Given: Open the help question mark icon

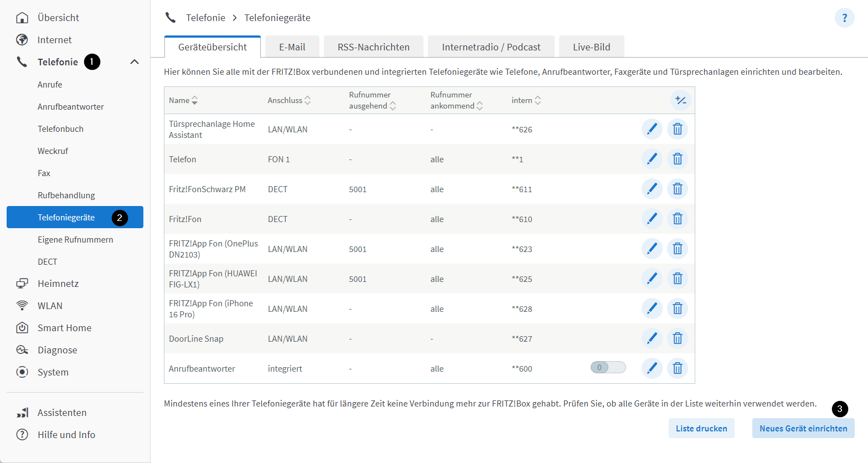Looking at the screenshot, I should click(844, 18).
